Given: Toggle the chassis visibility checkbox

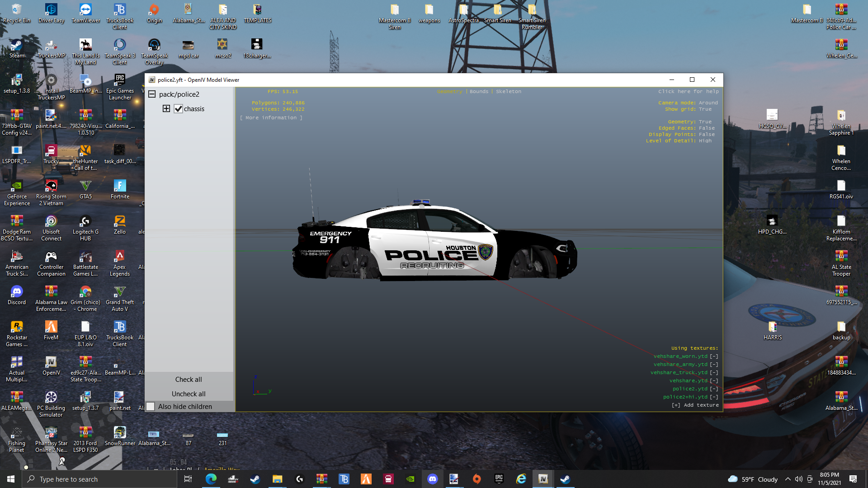Looking at the screenshot, I should click(178, 109).
